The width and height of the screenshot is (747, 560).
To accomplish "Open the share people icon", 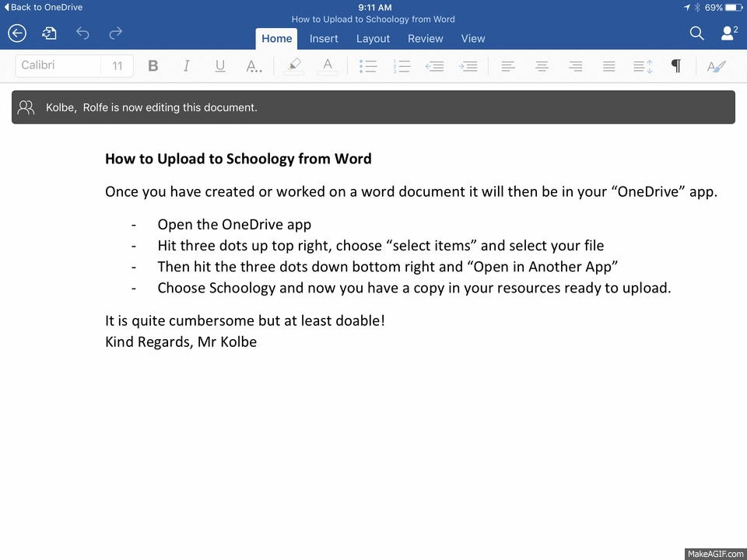I will click(x=729, y=33).
